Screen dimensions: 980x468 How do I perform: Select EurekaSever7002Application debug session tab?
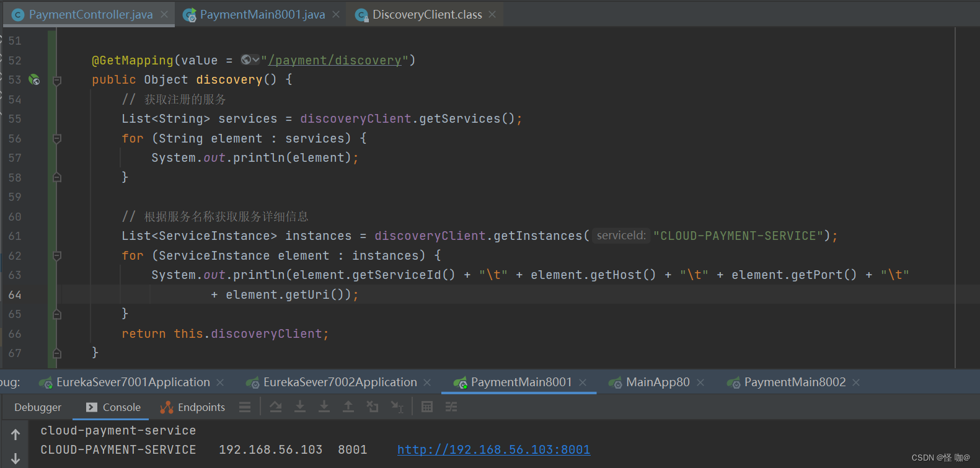click(x=340, y=382)
